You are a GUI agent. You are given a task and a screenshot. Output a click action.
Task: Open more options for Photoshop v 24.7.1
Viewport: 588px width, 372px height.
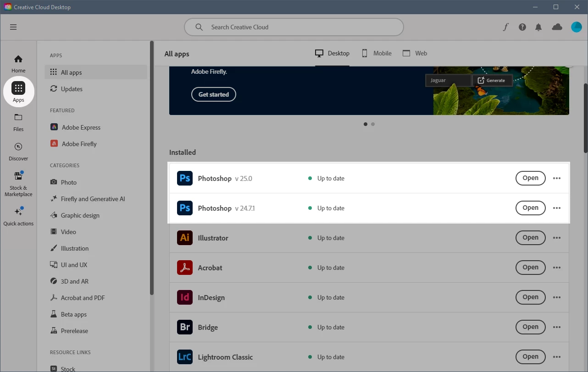click(557, 208)
